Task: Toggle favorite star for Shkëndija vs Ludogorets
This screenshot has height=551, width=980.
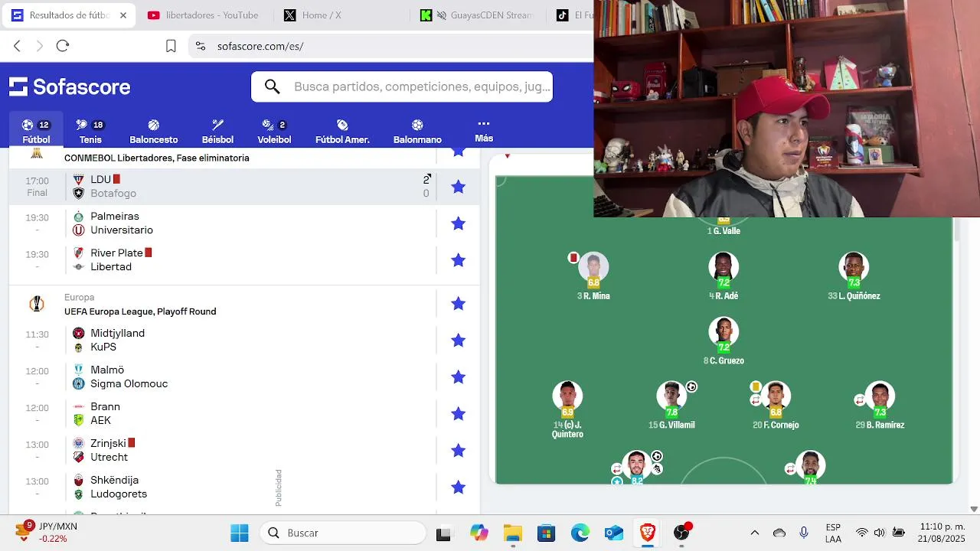Action: [459, 487]
